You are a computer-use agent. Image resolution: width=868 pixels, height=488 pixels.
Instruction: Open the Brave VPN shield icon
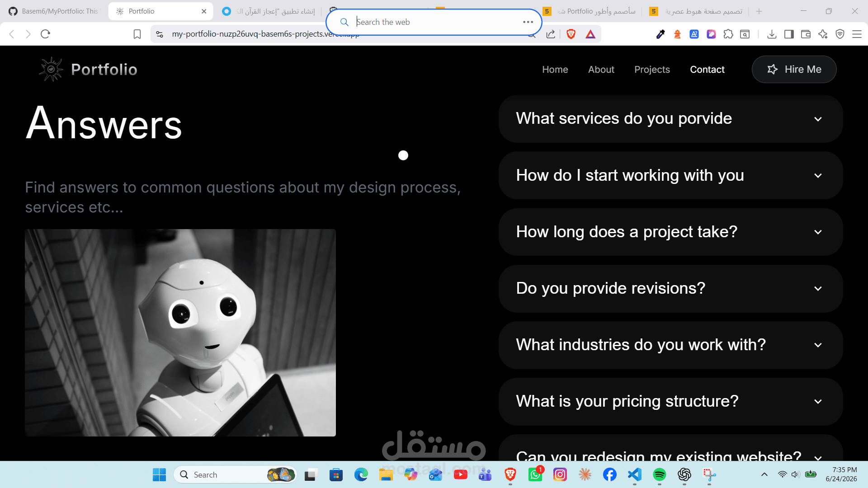click(x=840, y=34)
